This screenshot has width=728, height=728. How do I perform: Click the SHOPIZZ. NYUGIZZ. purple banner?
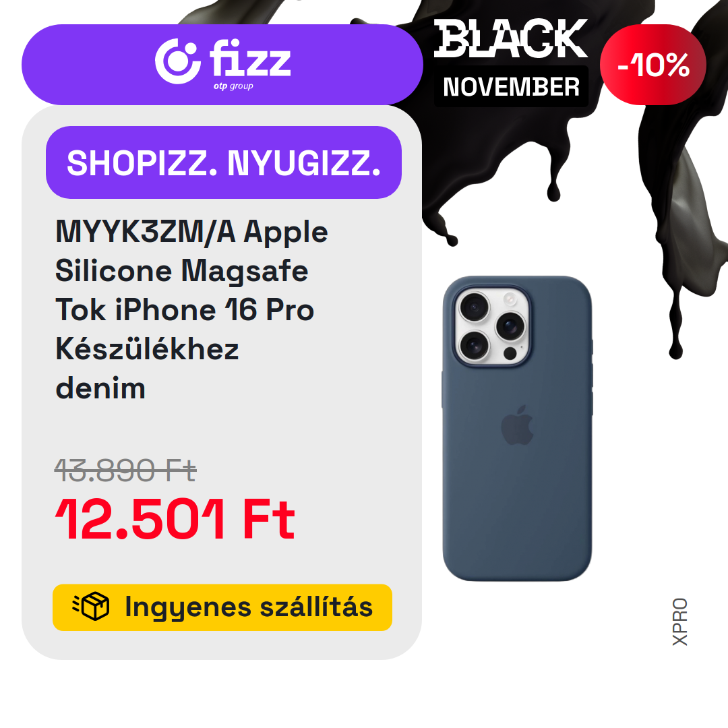pyautogui.click(x=223, y=162)
